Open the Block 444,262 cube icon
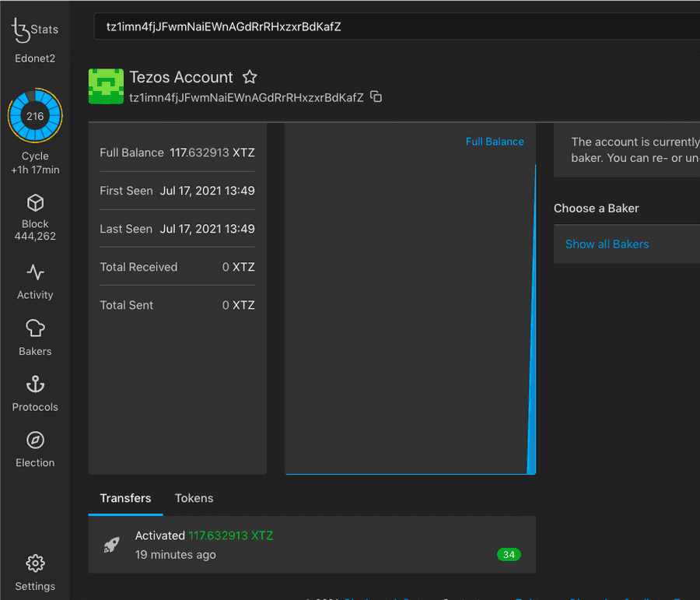The width and height of the screenshot is (700, 600). (35, 203)
